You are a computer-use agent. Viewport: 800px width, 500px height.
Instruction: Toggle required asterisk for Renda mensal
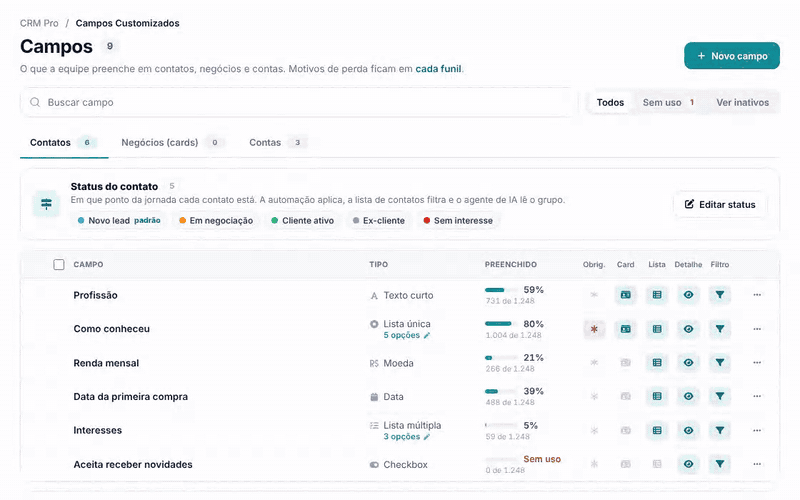594,363
